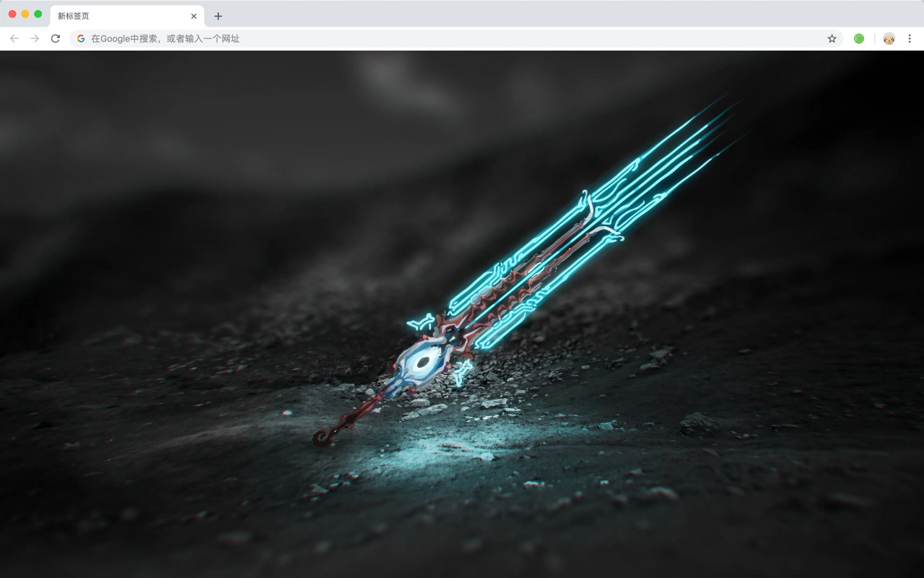Open the green extension icon
The image size is (924, 578).
click(859, 38)
